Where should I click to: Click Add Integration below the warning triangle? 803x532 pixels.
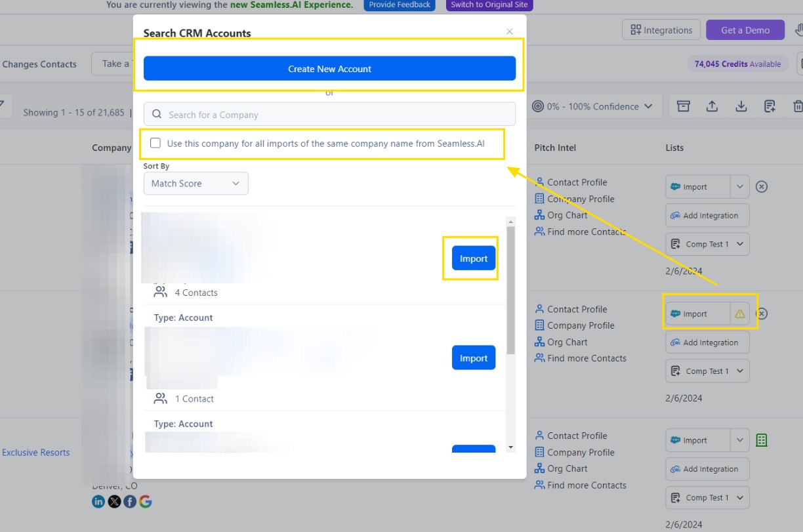click(707, 342)
